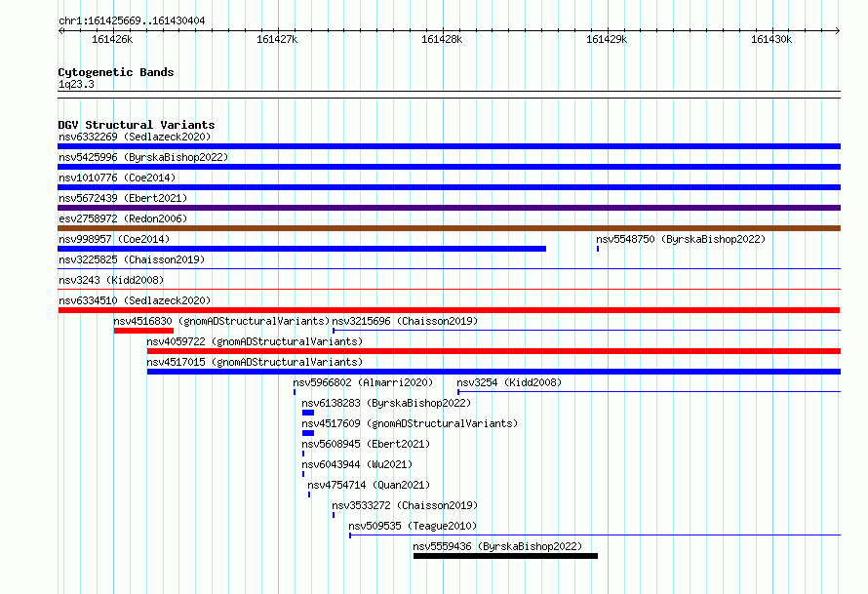
Task: Click the nsv4059722 (gnomADStructuralVariants) label
Action: click(x=255, y=341)
